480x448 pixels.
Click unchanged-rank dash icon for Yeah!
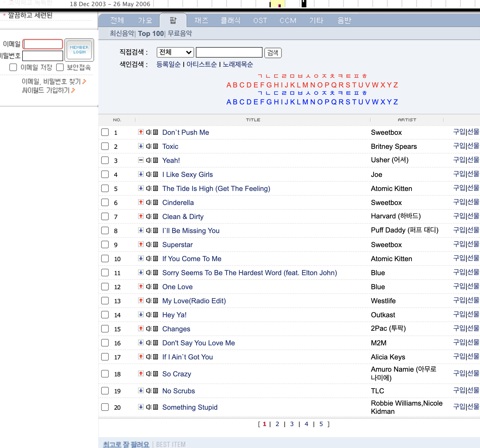point(141,160)
